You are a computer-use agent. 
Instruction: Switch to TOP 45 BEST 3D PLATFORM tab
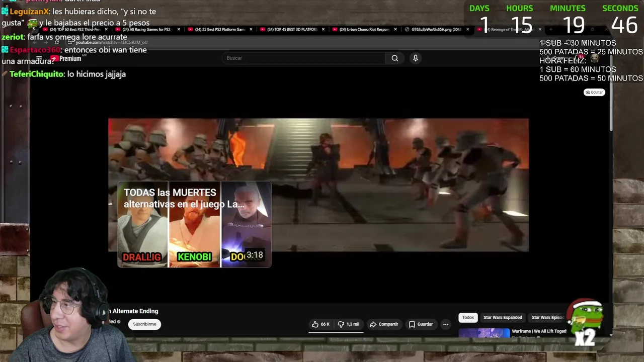[x=291, y=30]
